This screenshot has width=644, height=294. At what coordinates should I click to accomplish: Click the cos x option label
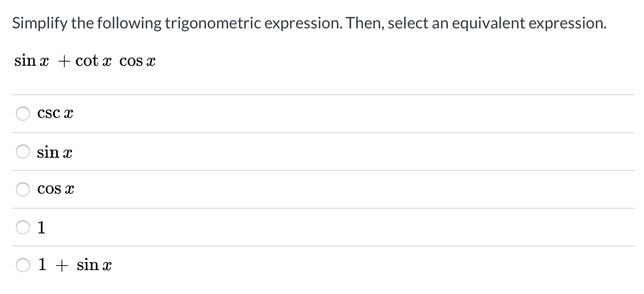[x=56, y=189]
